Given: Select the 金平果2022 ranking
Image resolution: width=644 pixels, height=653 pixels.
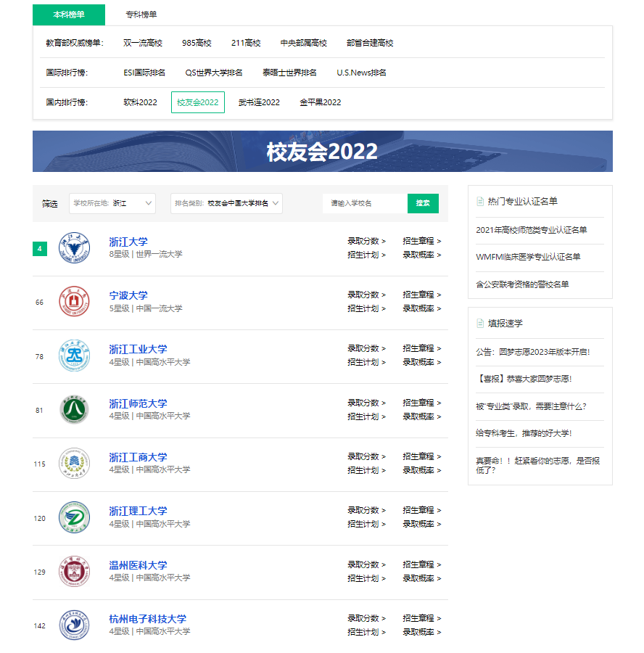Looking at the screenshot, I should [x=320, y=102].
